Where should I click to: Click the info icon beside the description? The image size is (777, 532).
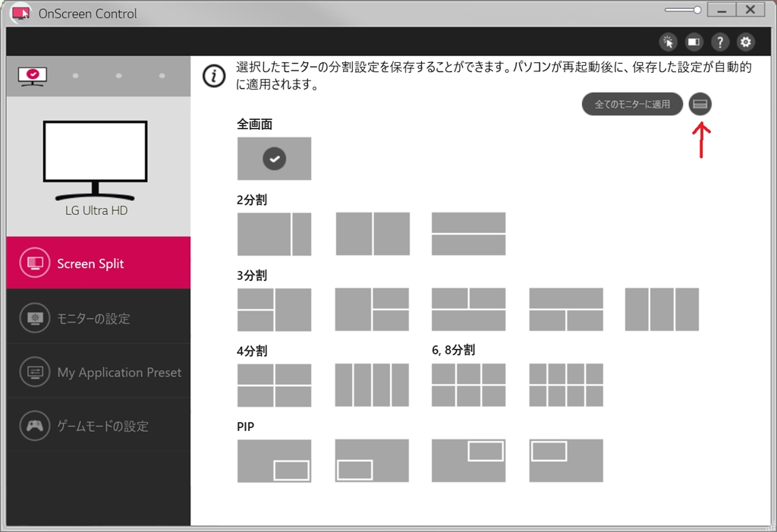214,77
